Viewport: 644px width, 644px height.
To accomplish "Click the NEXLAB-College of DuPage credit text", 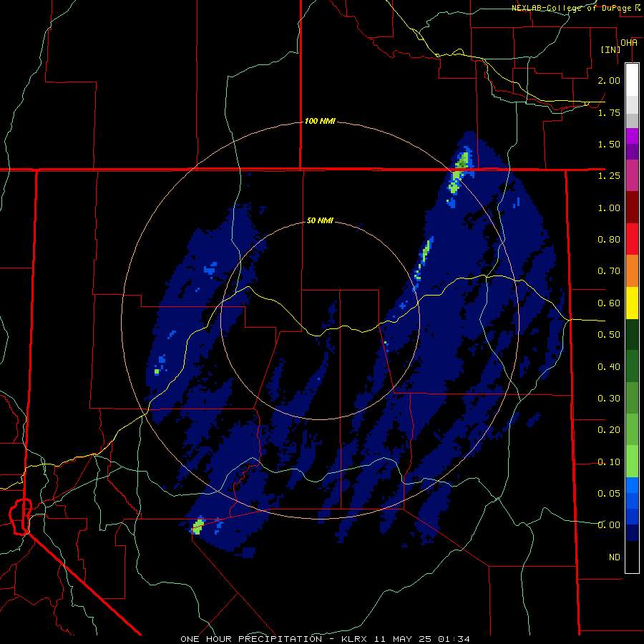I will (577, 8).
